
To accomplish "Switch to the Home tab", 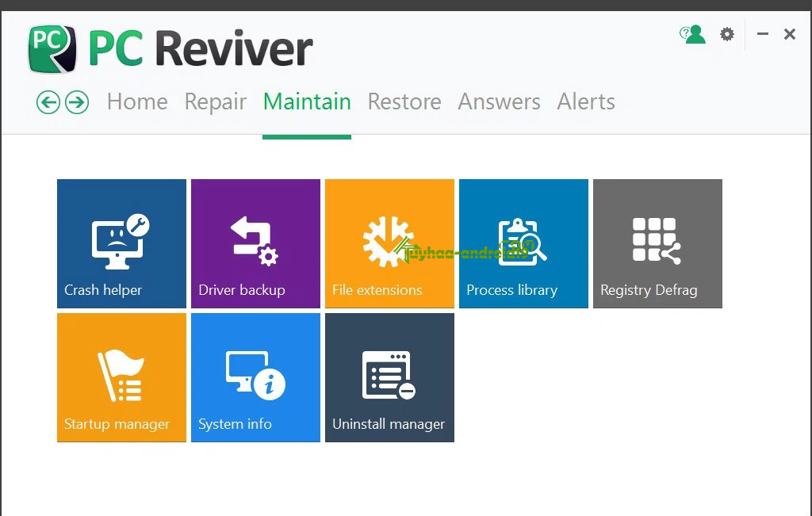I will pyautogui.click(x=137, y=101).
